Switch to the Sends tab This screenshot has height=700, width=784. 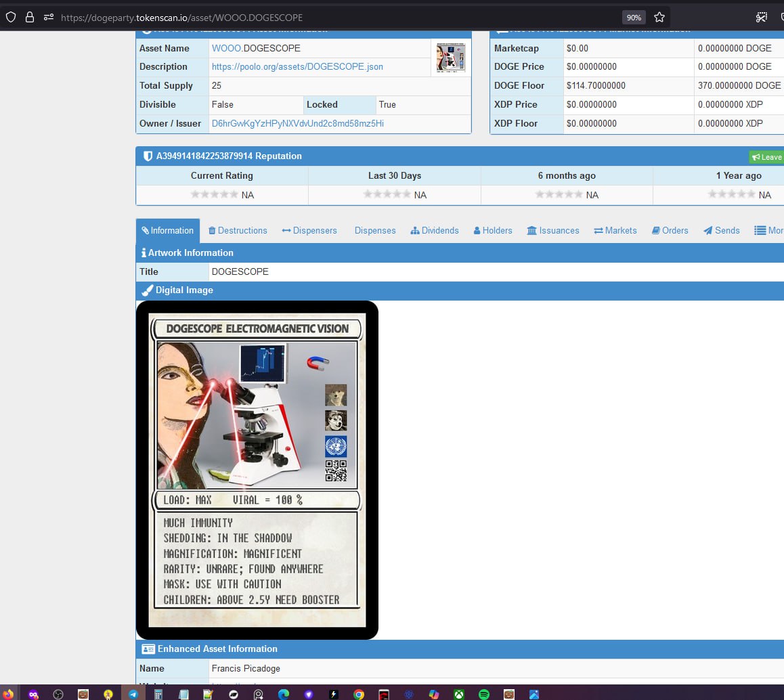[x=722, y=230]
